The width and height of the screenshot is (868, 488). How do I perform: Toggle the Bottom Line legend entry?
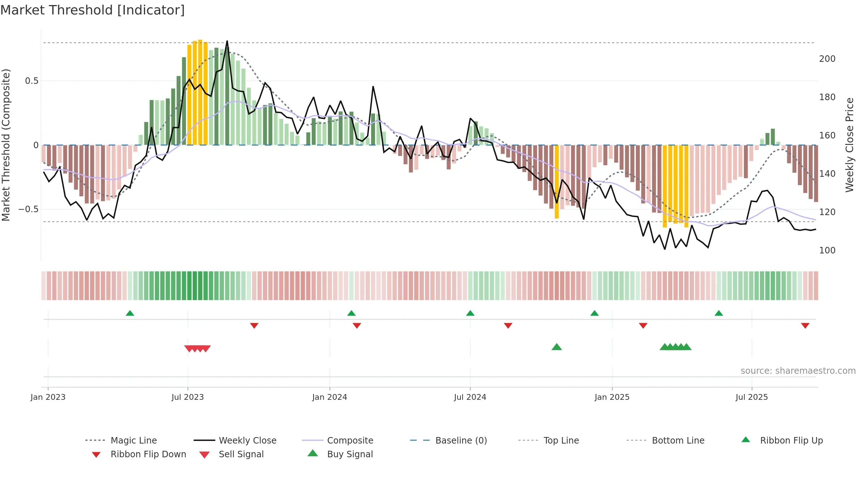pos(665,440)
